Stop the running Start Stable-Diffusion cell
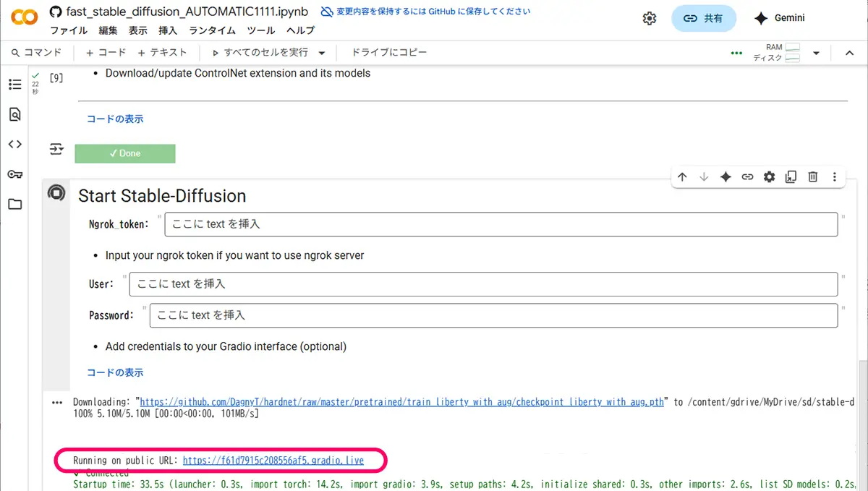 56,193
